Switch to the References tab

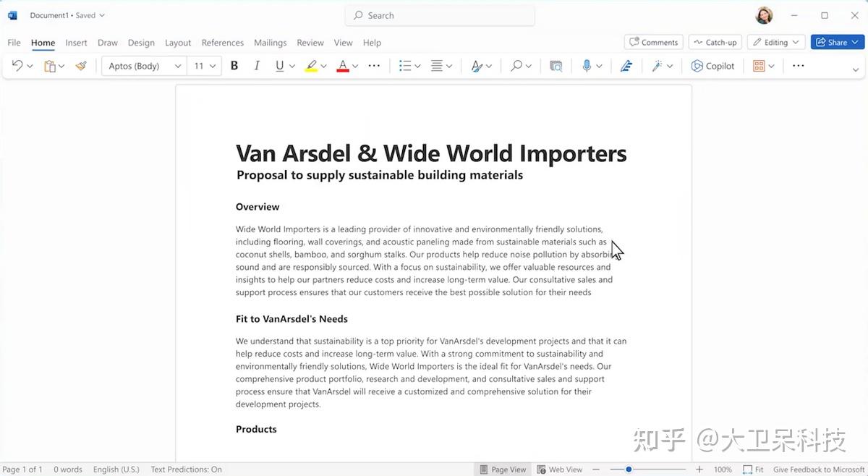point(223,43)
